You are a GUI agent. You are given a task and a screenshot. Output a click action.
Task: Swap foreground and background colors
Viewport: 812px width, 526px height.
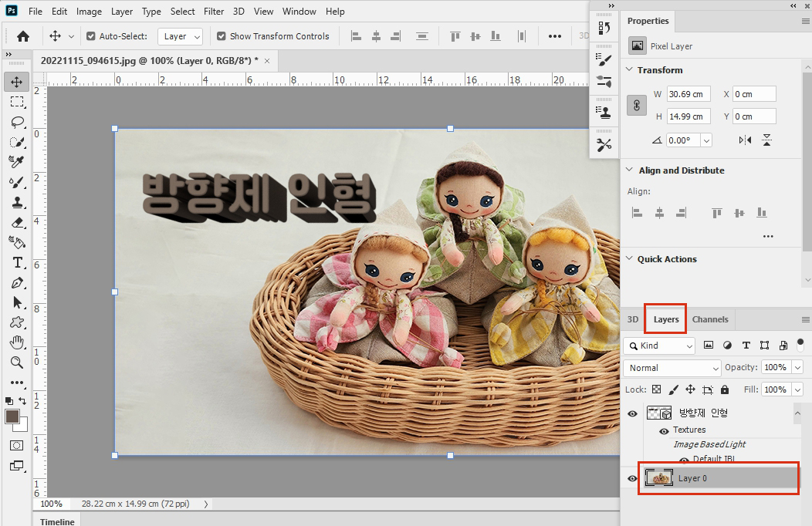pos(22,400)
